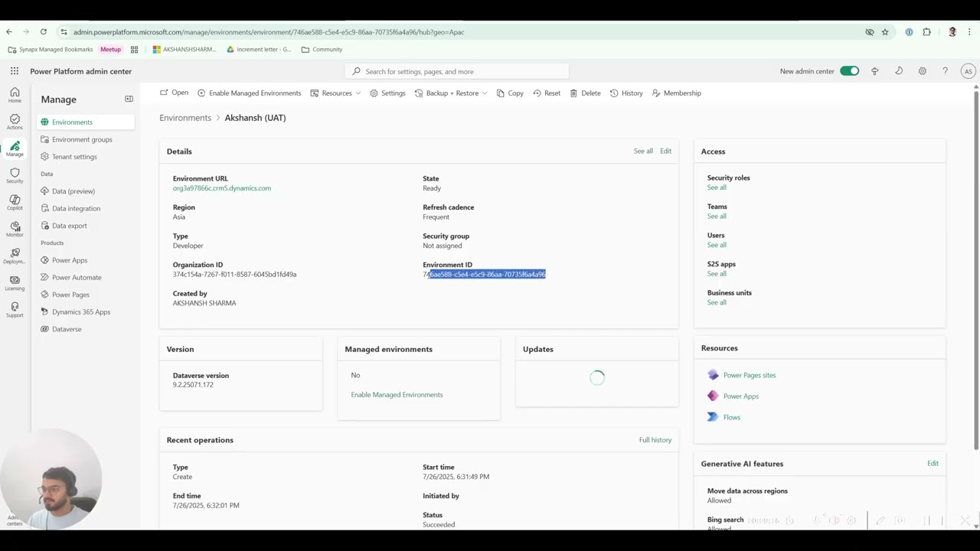Click the dark mode moon icon
This screenshot has width=980, height=551.
[x=899, y=71]
